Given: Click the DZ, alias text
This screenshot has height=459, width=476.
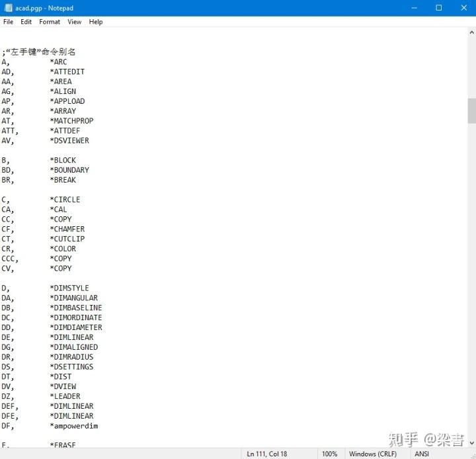Looking at the screenshot, I should (x=8, y=396).
